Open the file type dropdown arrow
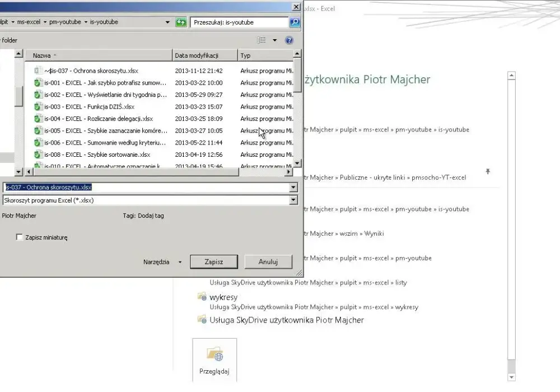This screenshot has height=392, width=560. pyautogui.click(x=293, y=200)
